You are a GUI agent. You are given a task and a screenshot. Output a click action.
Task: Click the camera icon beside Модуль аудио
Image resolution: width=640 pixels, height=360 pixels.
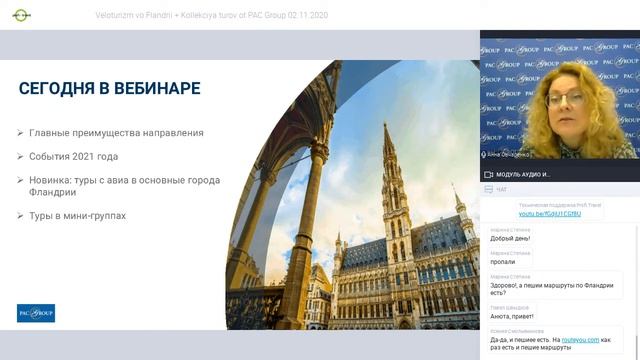488,175
